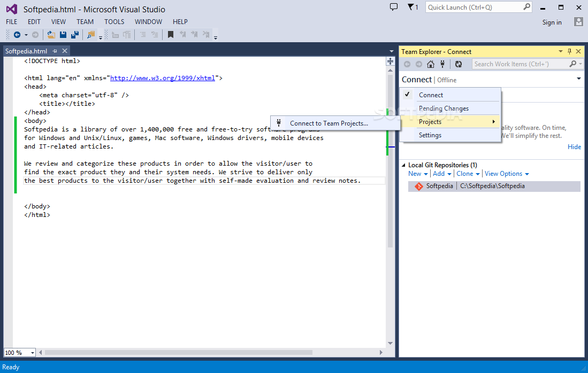
Task: Select the checked Connect menu entry
Action: 450,95
